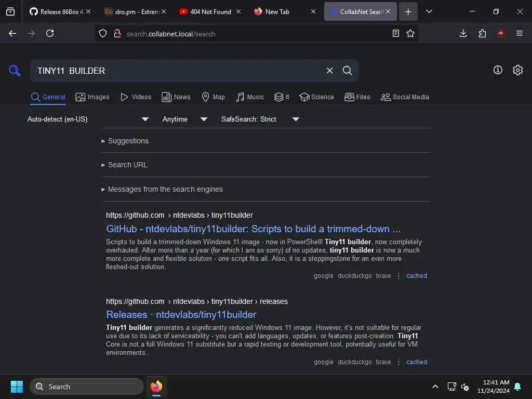Open Firefox application menu
Viewport: 532px width, 399px height.
[520, 33]
